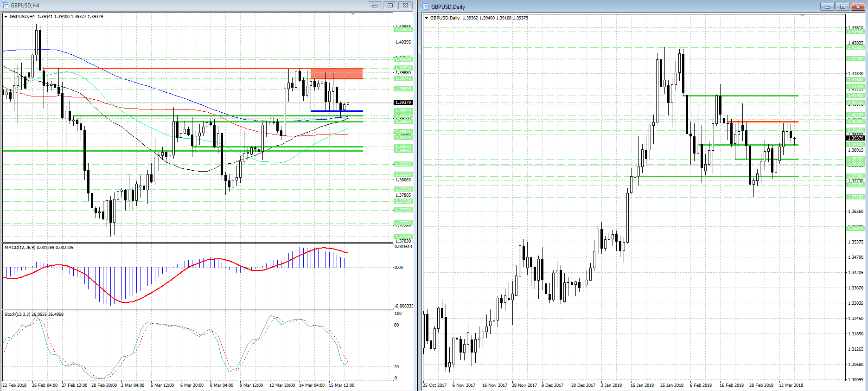Close the GBPUSD,Daily chart window

pyautogui.click(x=857, y=6)
